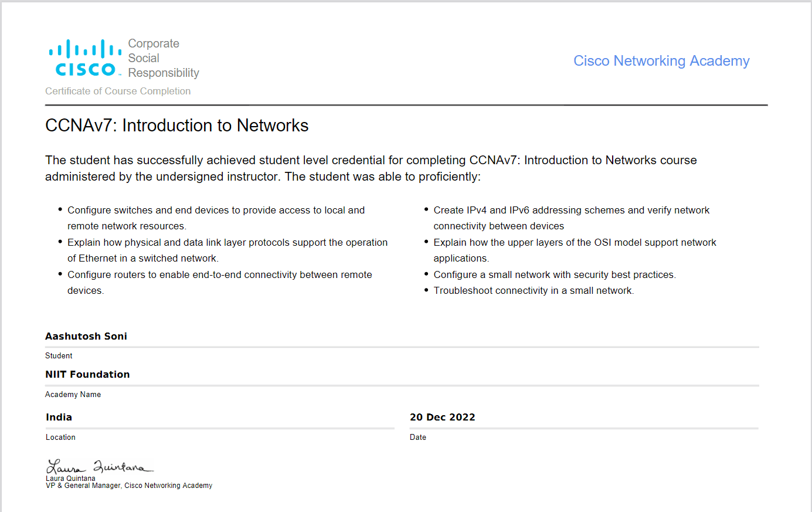Select the Cisco Networking Academy heading
The image size is (812, 512).
tap(661, 61)
